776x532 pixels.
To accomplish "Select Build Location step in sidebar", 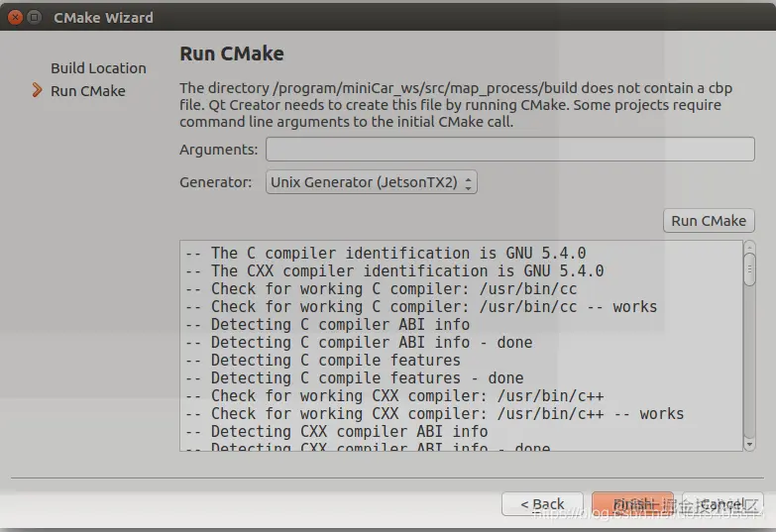I will (x=98, y=68).
